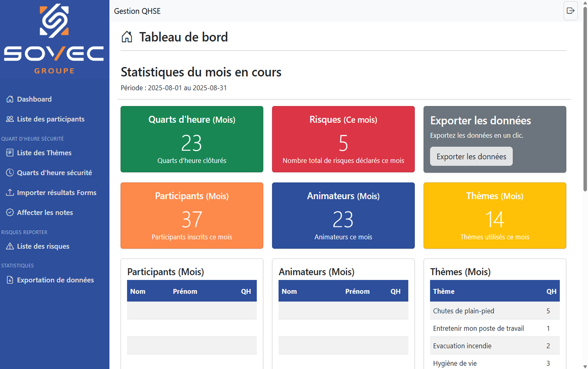This screenshot has height=369, width=588.
Task: Select the red Risques (Ce mois) card
Action: click(x=343, y=139)
